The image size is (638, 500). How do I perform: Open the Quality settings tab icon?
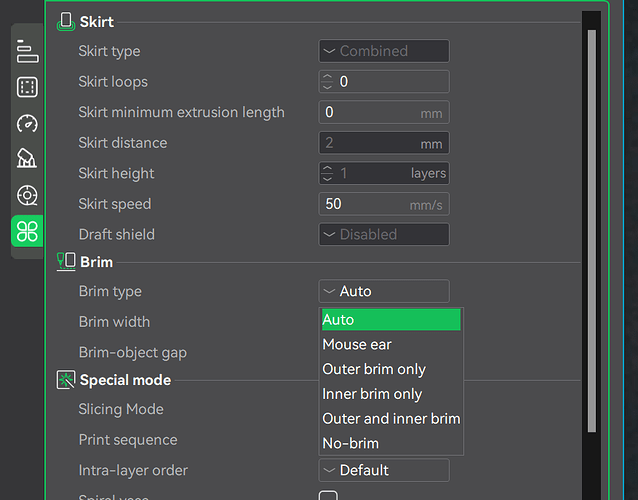[28, 51]
